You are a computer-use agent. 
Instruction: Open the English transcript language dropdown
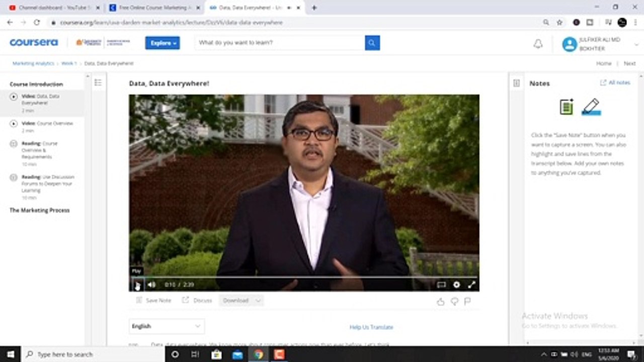pos(167,326)
